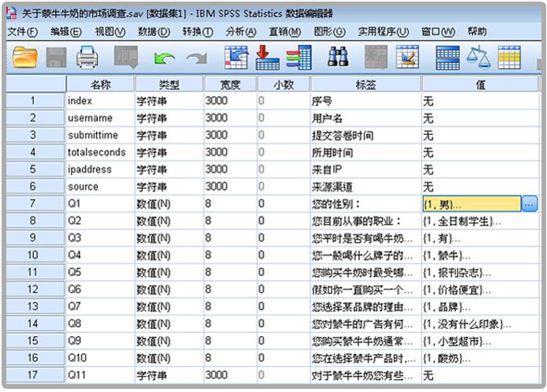
Task: Click the Go to case icon
Action: (x=237, y=57)
